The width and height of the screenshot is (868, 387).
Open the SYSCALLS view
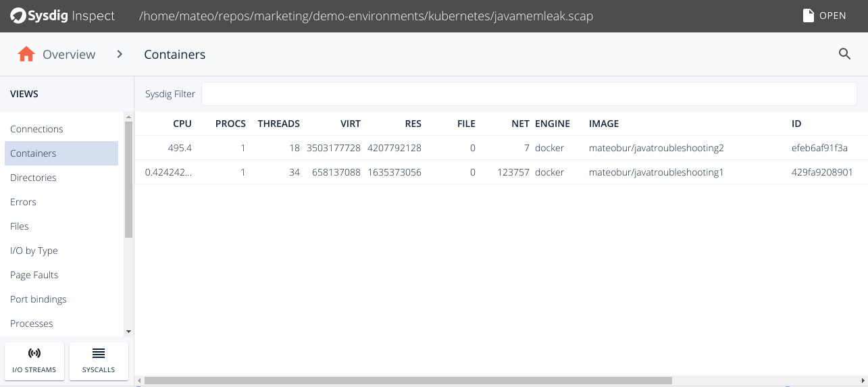click(99, 361)
